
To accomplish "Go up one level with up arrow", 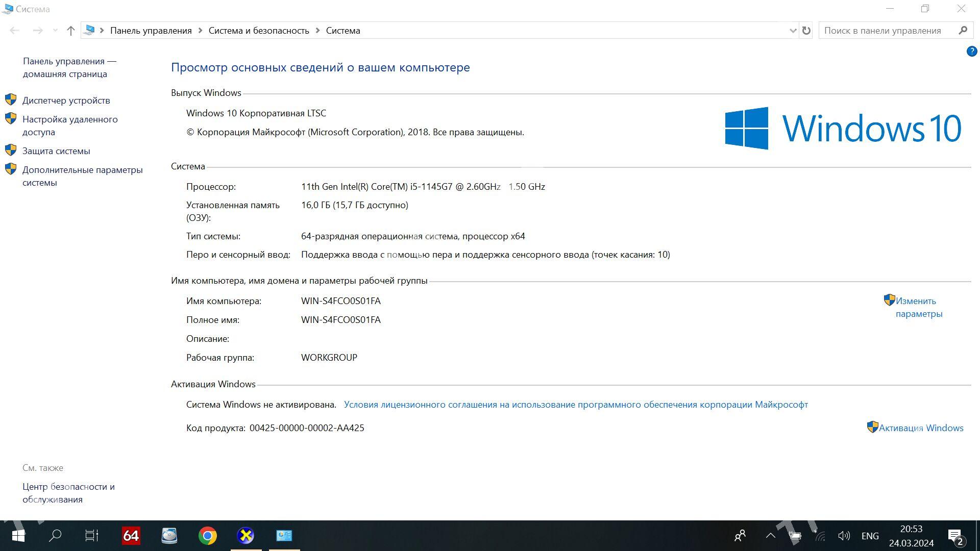I will pyautogui.click(x=71, y=31).
